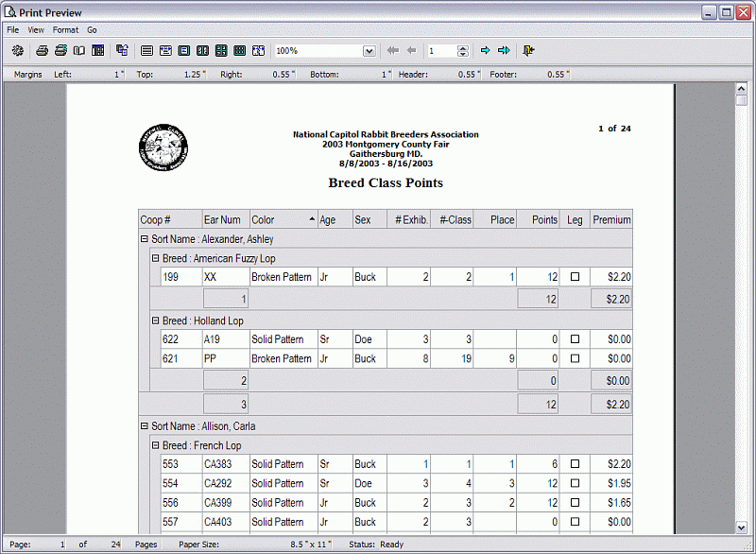
Task: Click the Left margin value field
Action: [x=98, y=75]
